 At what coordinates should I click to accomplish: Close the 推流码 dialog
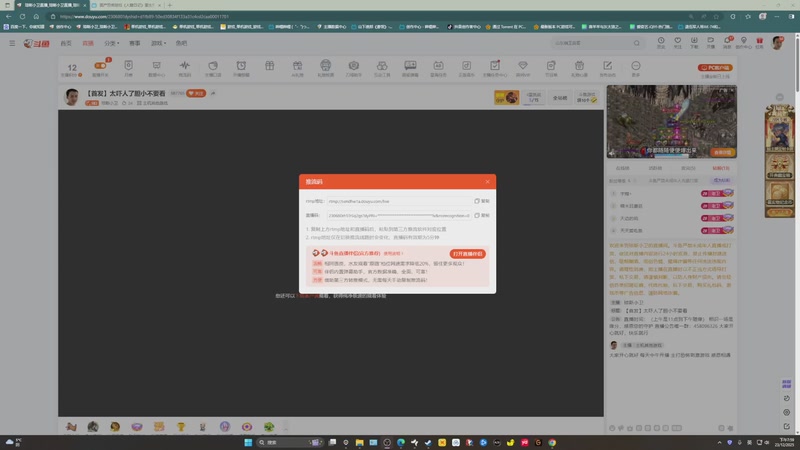click(x=487, y=182)
